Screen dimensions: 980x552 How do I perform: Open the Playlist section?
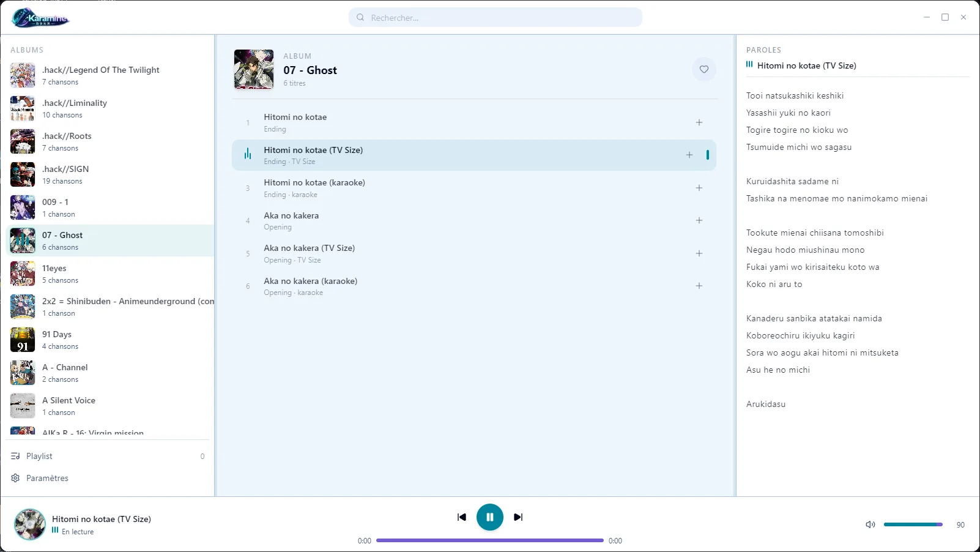108,457
